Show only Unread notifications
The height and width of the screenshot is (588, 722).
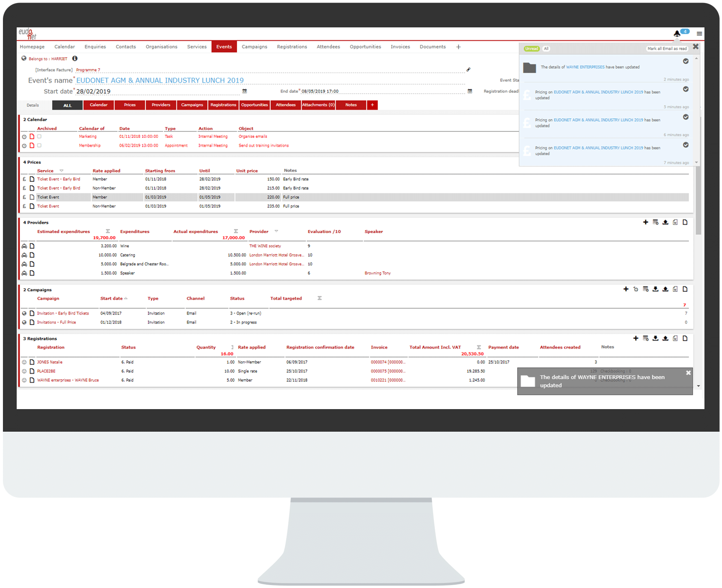pyautogui.click(x=532, y=49)
